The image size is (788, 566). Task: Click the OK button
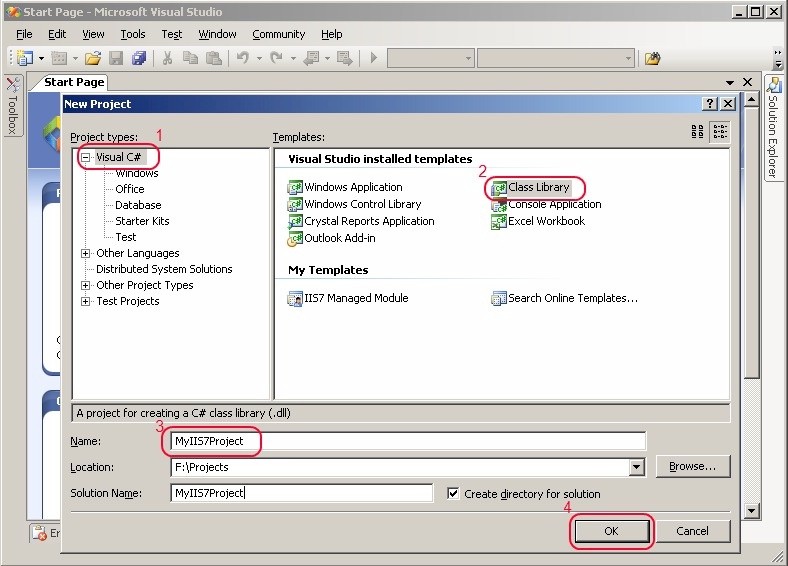coord(611,531)
